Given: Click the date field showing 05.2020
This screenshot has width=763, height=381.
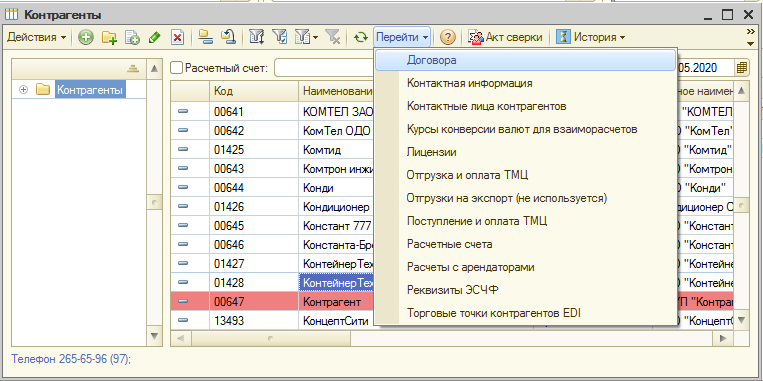Looking at the screenshot, I should pos(705,68).
